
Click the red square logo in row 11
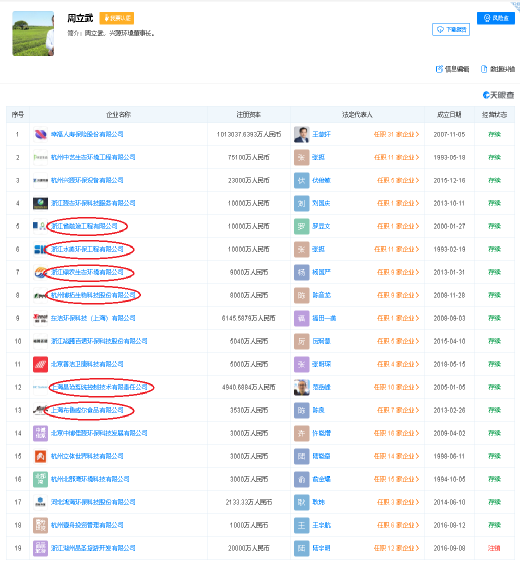(x=40, y=364)
